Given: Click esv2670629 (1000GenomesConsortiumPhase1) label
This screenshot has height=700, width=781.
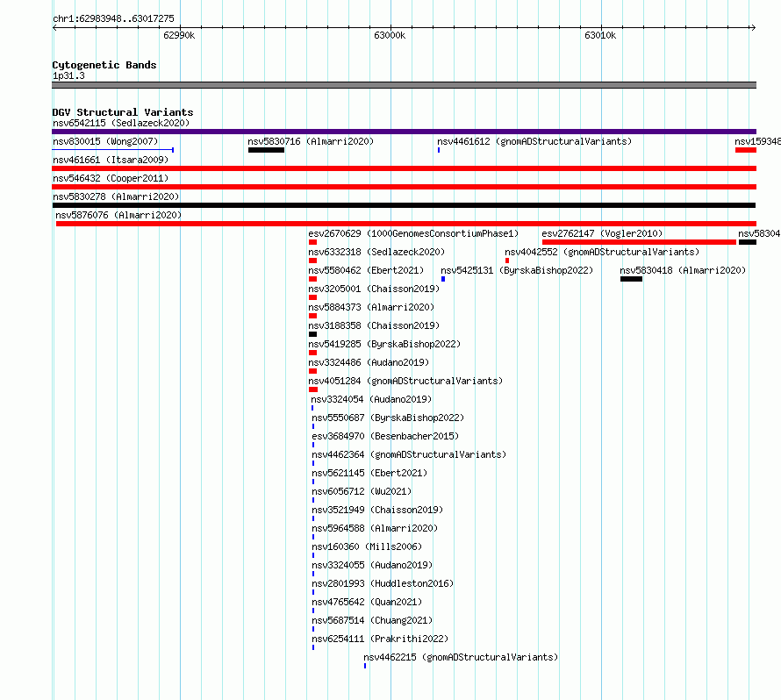Looking at the screenshot, I should [413, 233].
